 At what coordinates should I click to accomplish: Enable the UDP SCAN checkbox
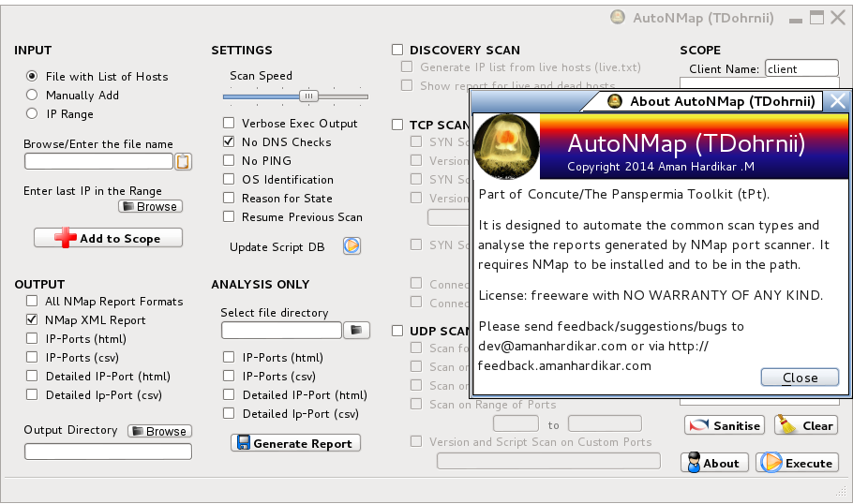[x=397, y=331]
